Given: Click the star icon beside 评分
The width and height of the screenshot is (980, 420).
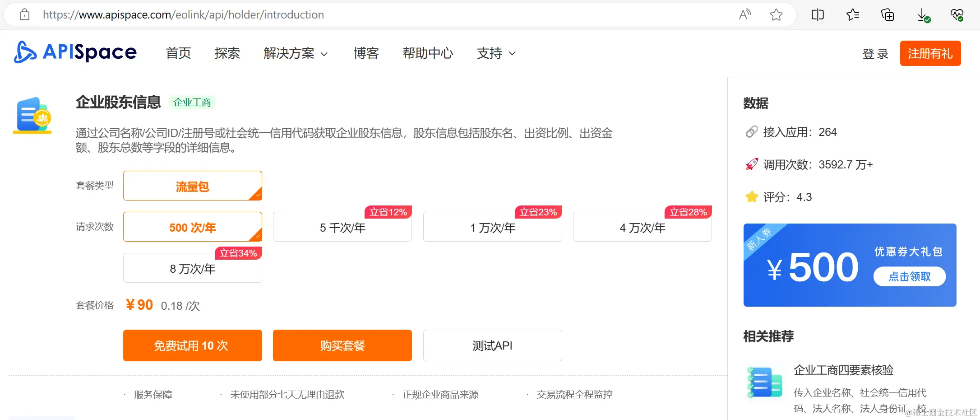Looking at the screenshot, I should pyautogui.click(x=752, y=197).
